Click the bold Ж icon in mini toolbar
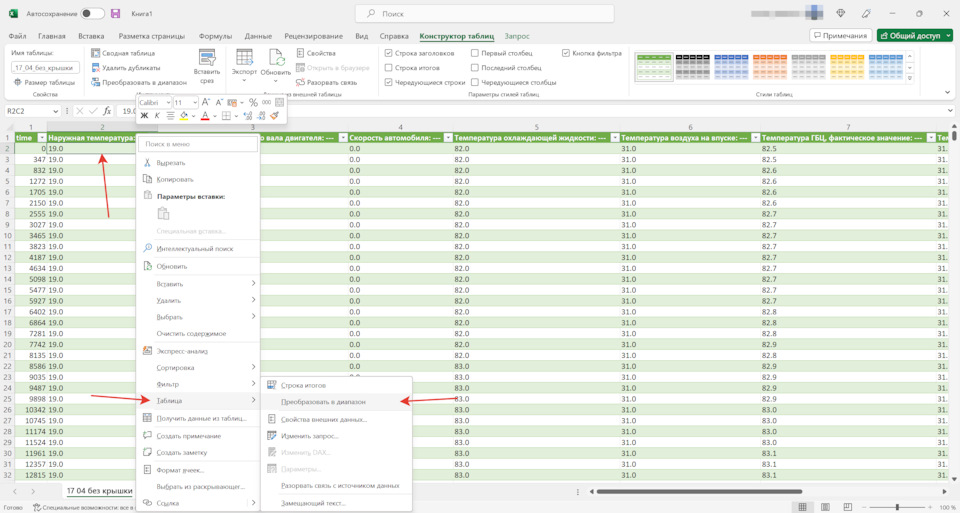 (145, 116)
